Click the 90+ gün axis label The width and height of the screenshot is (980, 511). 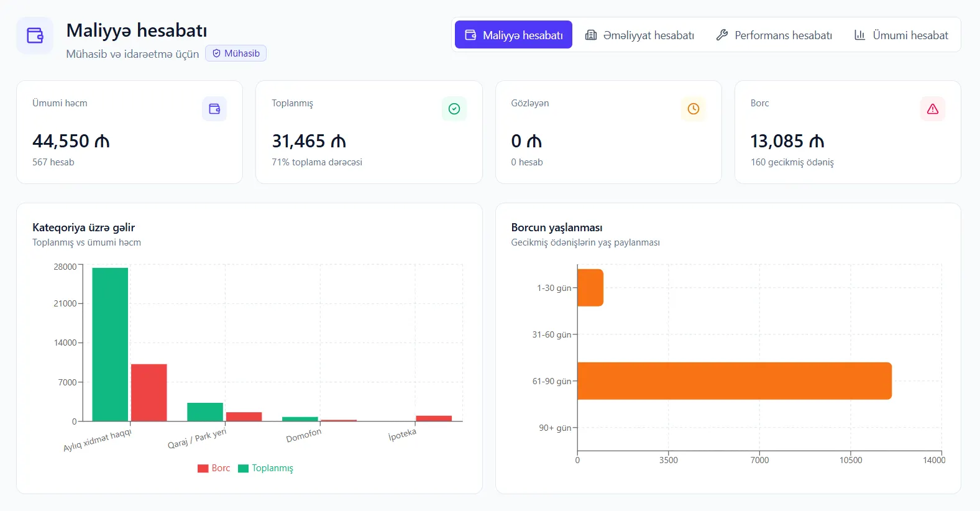[x=555, y=428]
